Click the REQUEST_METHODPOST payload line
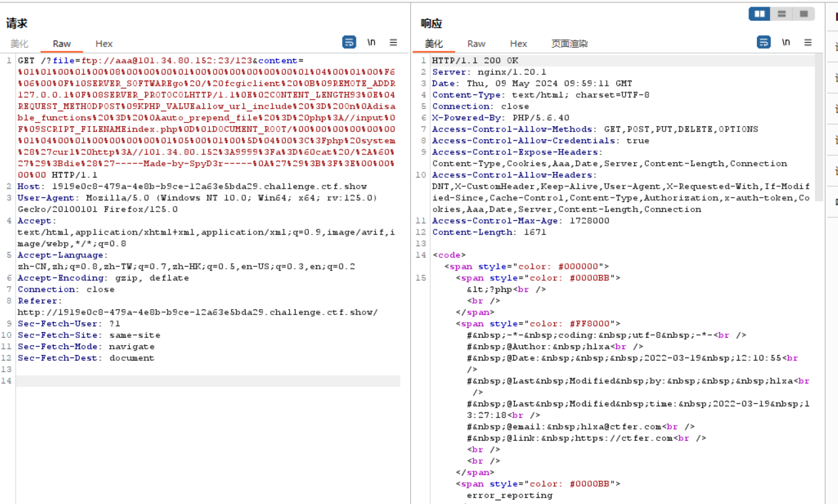838x504 pixels. tap(206, 106)
